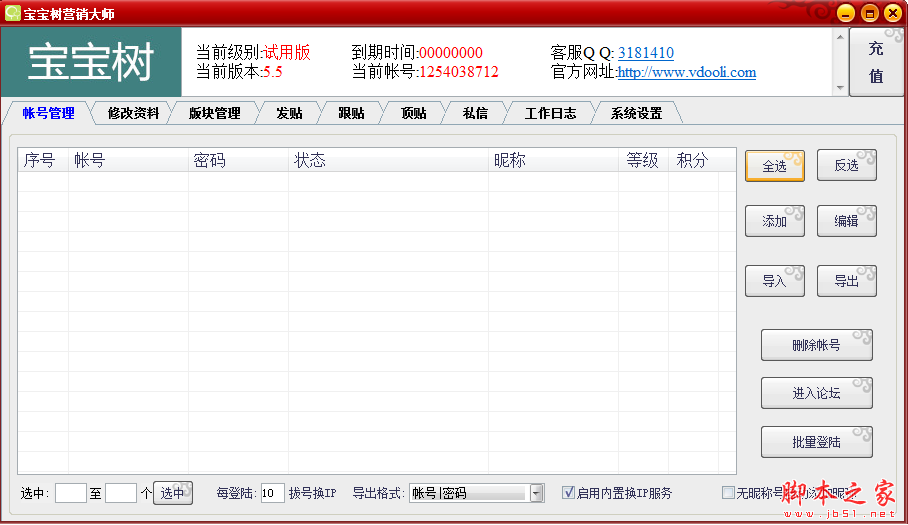This screenshot has height=525, width=908.
Task: Click the 宝宝树 logo banner
Action: coord(91,62)
